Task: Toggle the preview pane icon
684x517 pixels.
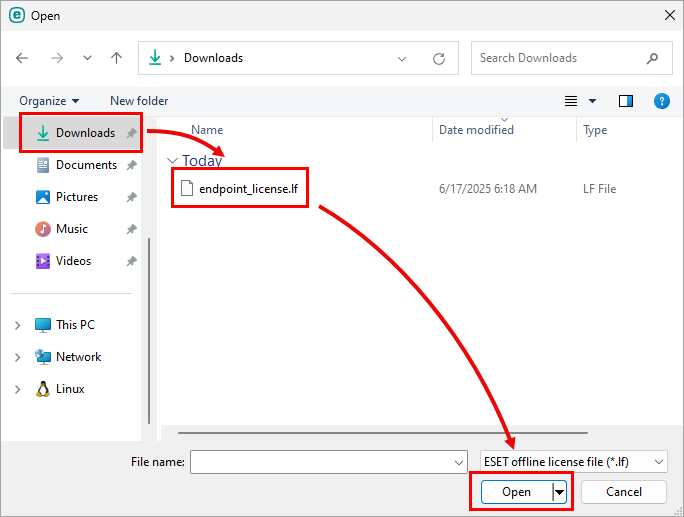Action: pyautogui.click(x=626, y=101)
